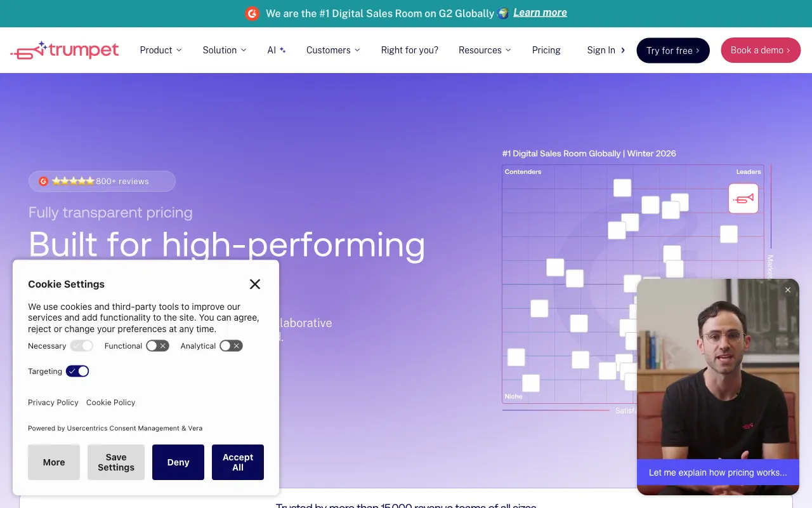Click the AI sparkle icon in navigation
Viewport: 812px width, 508px height.
pyautogui.click(x=283, y=50)
